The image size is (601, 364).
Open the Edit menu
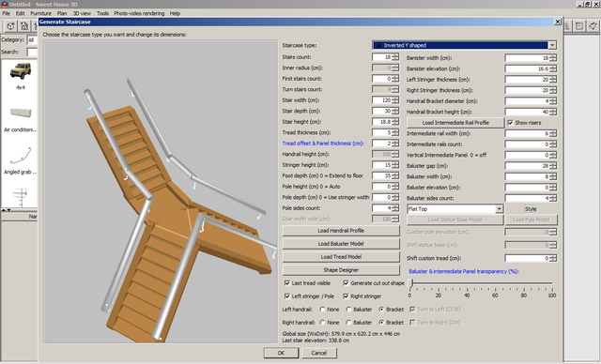click(20, 13)
